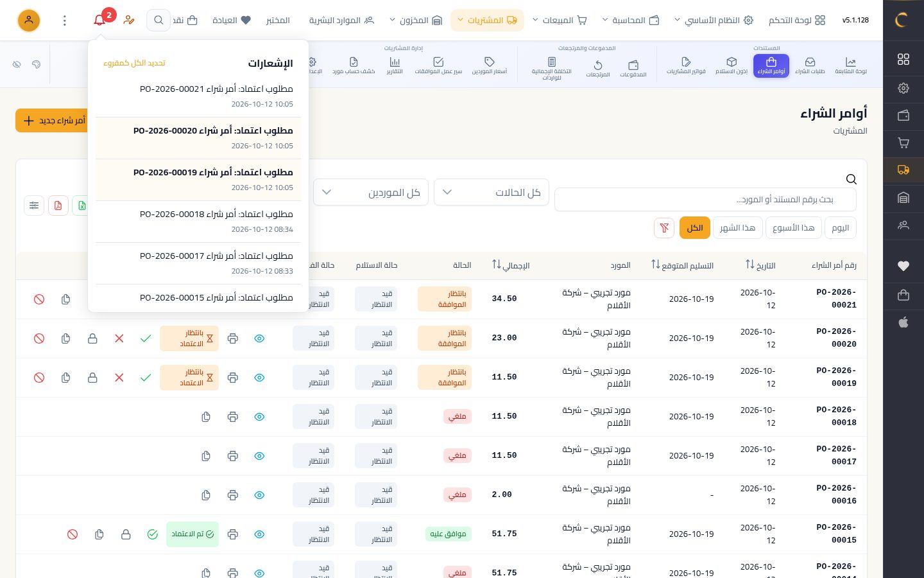924x578 pixels.
Task: Click the user avatar icon
Action: [x=29, y=21]
